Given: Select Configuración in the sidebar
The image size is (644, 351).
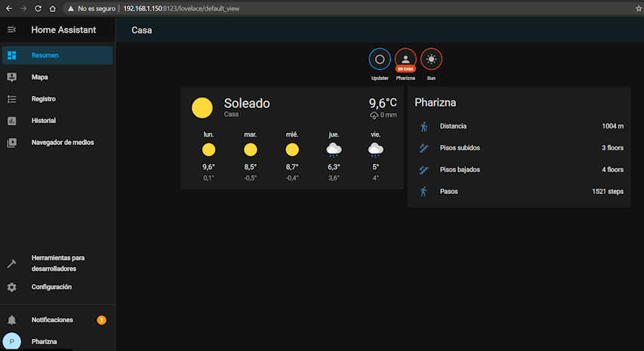Looking at the screenshot, I should point(57,287).
